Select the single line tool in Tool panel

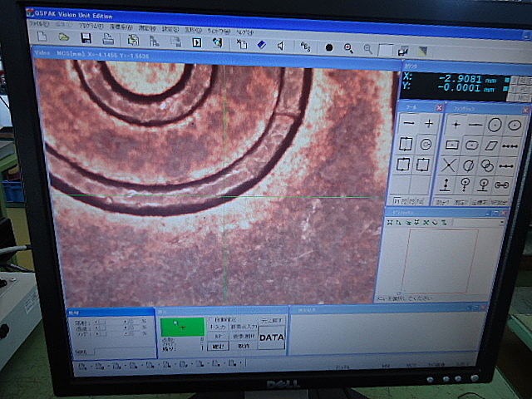coord(409,123)
